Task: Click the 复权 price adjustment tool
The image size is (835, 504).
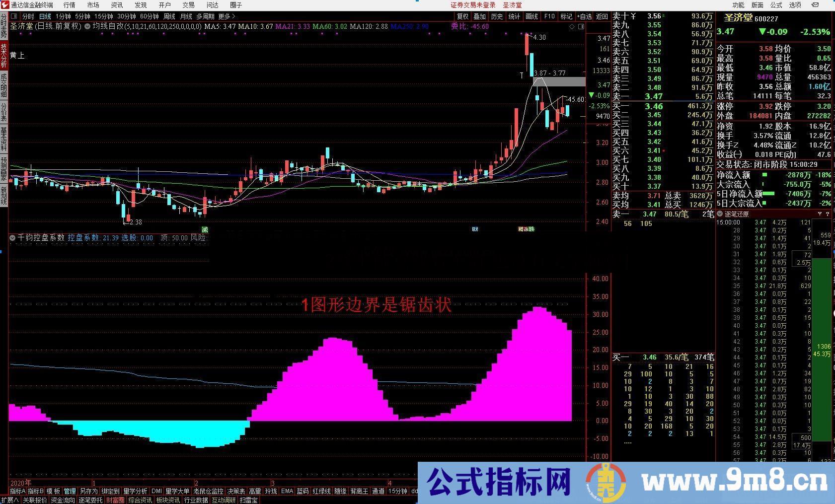Action: coord(463,16)
